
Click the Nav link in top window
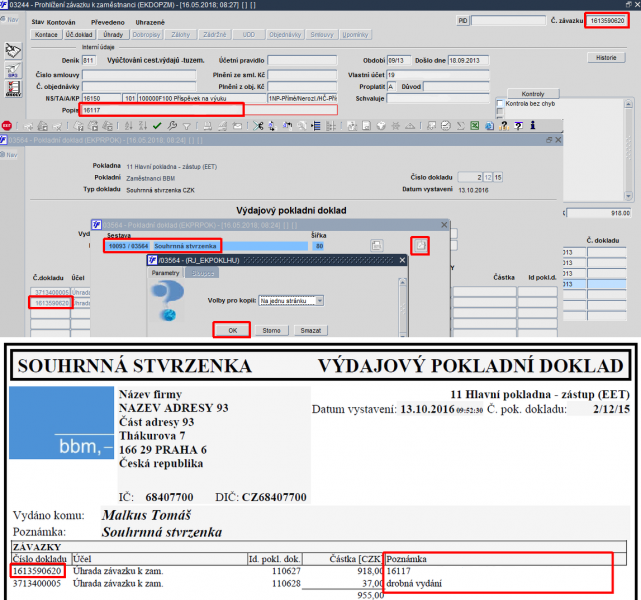pos(10,19)
